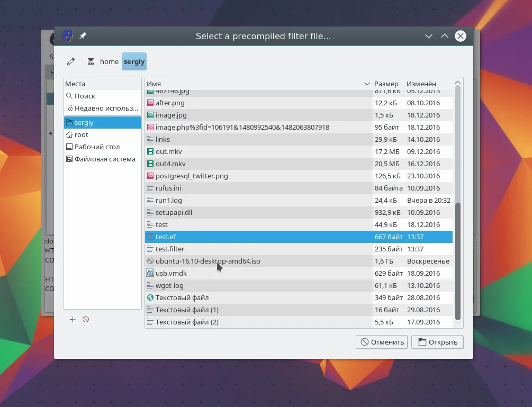The width and height of the screenshot is (532, 407).
Task: Click the Ettercap app icon in title bar
Action: tap(67, 36)
